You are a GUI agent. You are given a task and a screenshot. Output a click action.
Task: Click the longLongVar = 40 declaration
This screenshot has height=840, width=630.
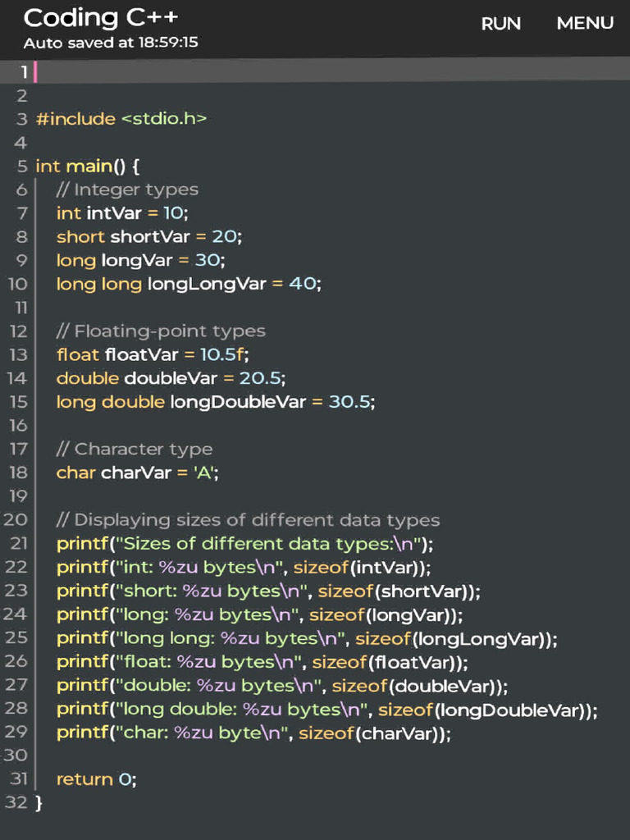(189, 284)
